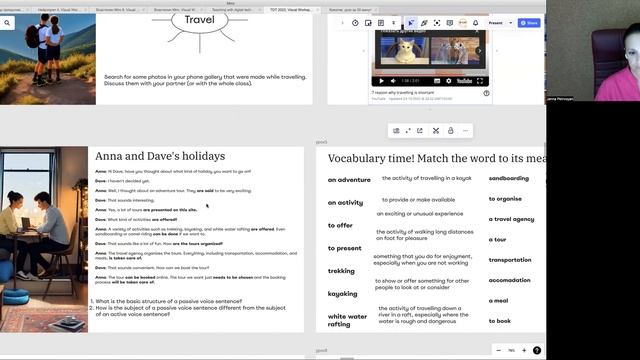Open the frames panel icon
Screen dimensions: 640x360
tap(368, 23)
